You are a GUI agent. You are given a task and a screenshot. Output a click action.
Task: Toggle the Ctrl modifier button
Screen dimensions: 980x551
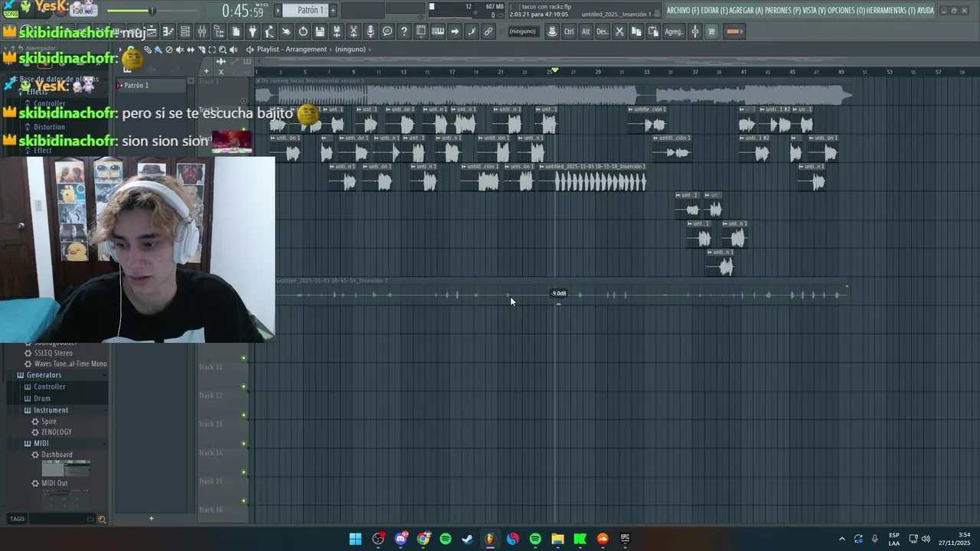[x=569, y=31]
